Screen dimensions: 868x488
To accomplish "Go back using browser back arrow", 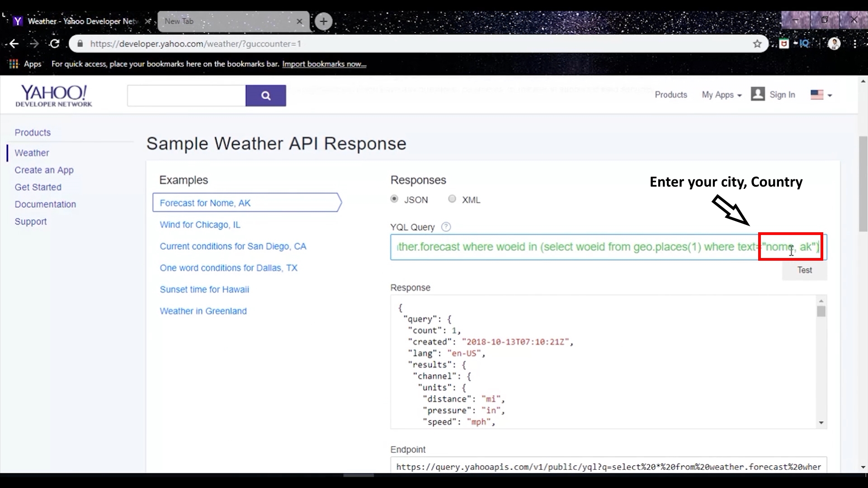I will pyautogui.click(x=14, y=44).
